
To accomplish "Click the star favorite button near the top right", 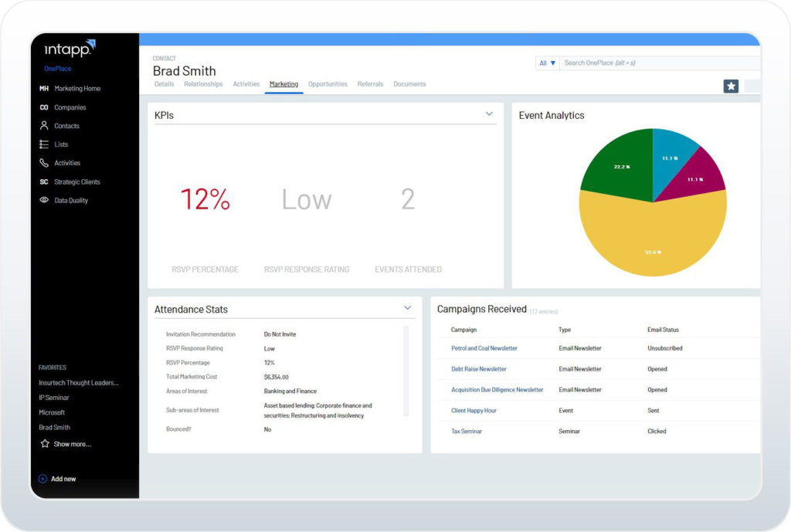I will tap(731, 86).
